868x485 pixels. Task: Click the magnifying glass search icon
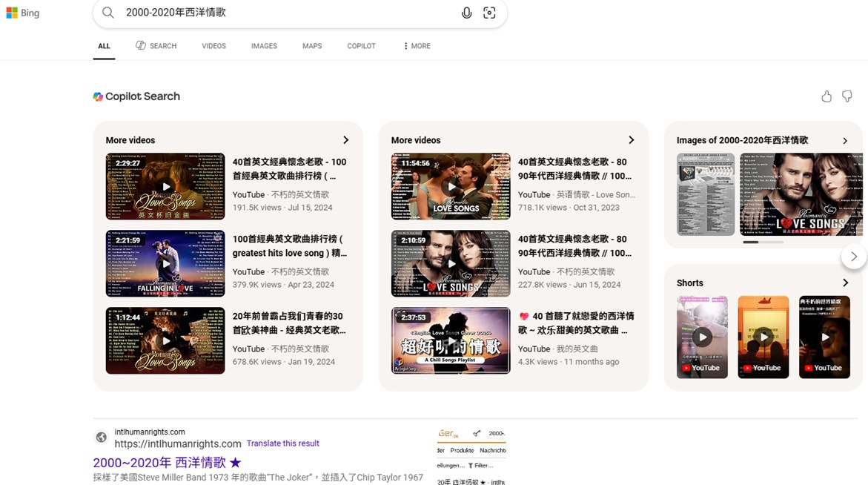tap(108, 13)
